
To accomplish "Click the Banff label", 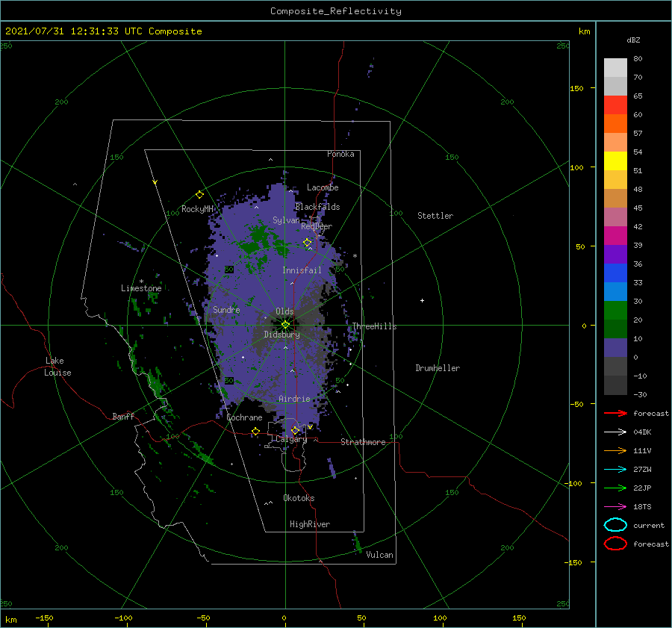I will (x=123, y=416).
